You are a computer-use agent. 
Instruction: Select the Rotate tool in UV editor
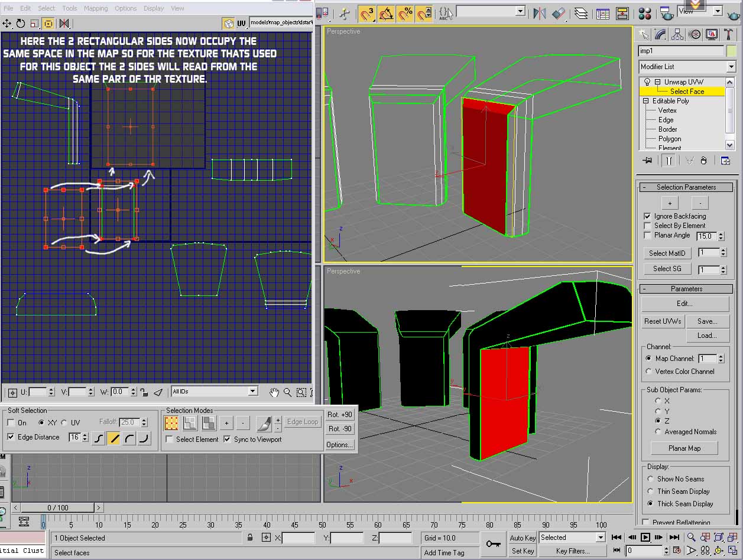click(x=21, y=24)
